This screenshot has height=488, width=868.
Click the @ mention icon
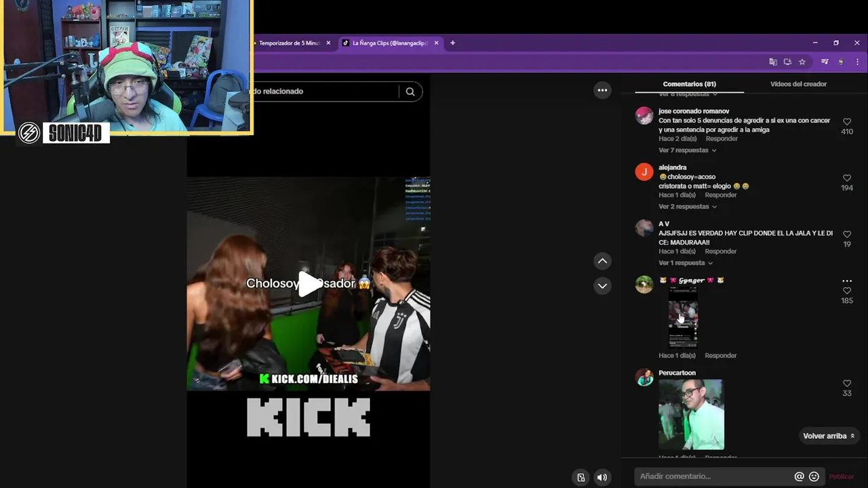(799, 476)
